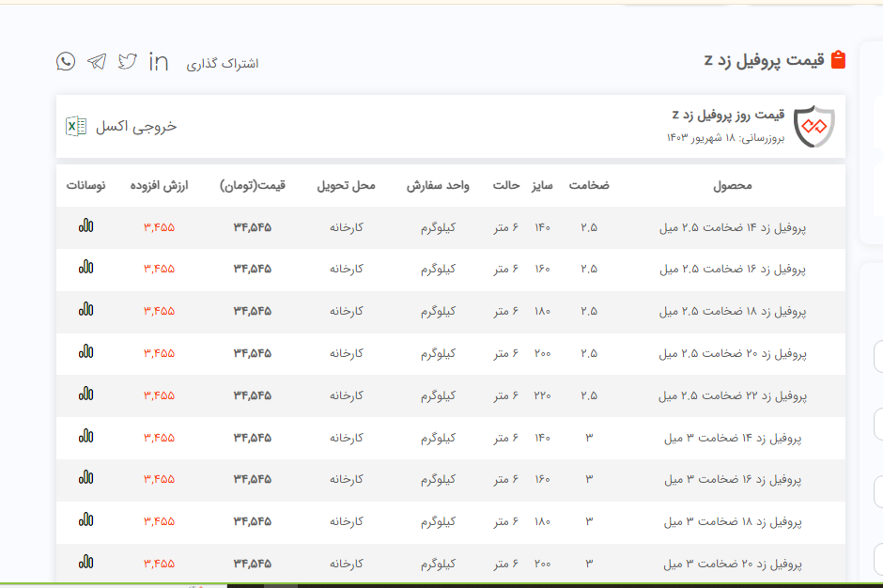This screenshot has height=588, width=883.
Task: Click the Excel export icon
Action: click(x=76, y=126)
